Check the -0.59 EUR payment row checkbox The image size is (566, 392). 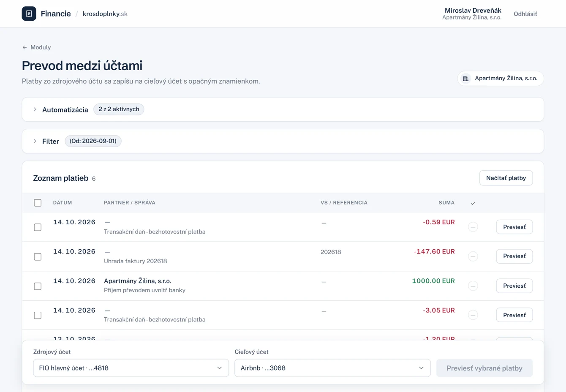(38, 227)
